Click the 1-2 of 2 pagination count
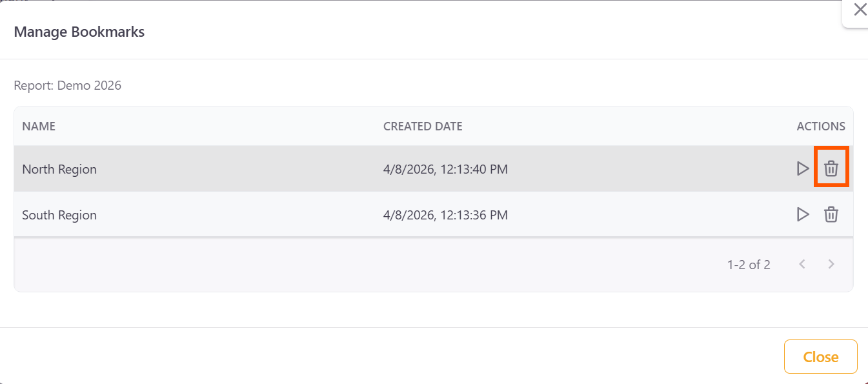This screenshot has width=868, height=384. click(749, 265)
